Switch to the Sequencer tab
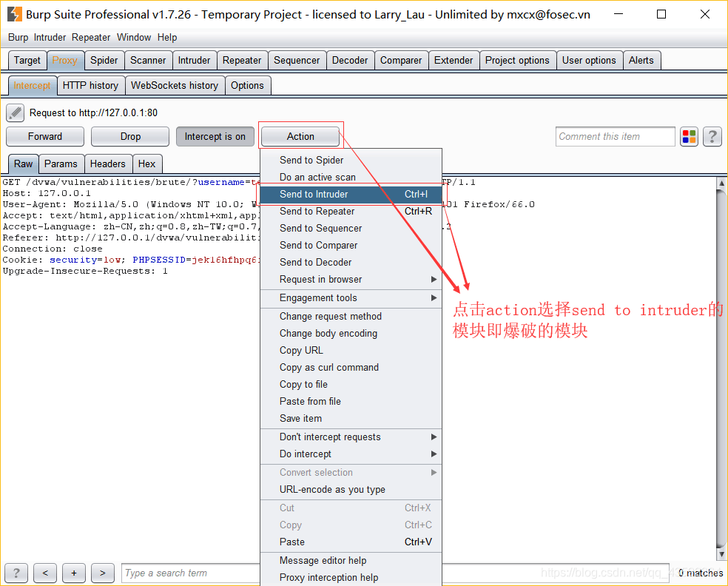Image resolution: width=728 pixels, height=586 pixels. (297, 61)
